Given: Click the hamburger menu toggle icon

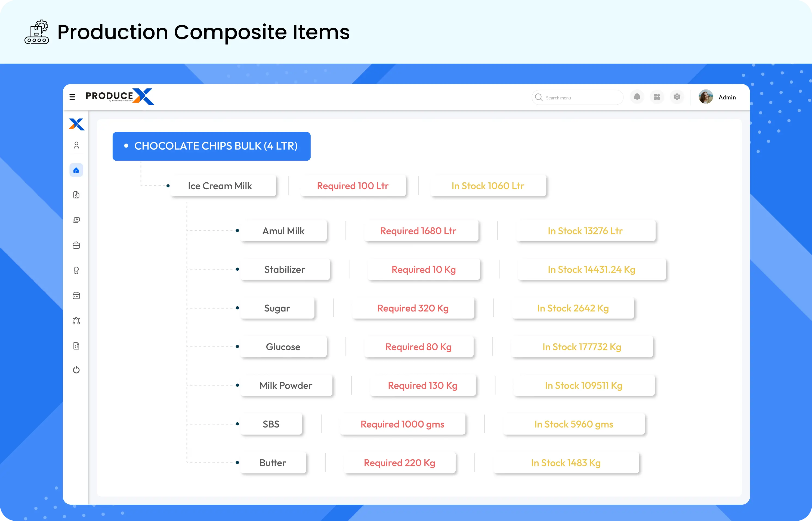Looking at the screenshot, I should 72,96.
